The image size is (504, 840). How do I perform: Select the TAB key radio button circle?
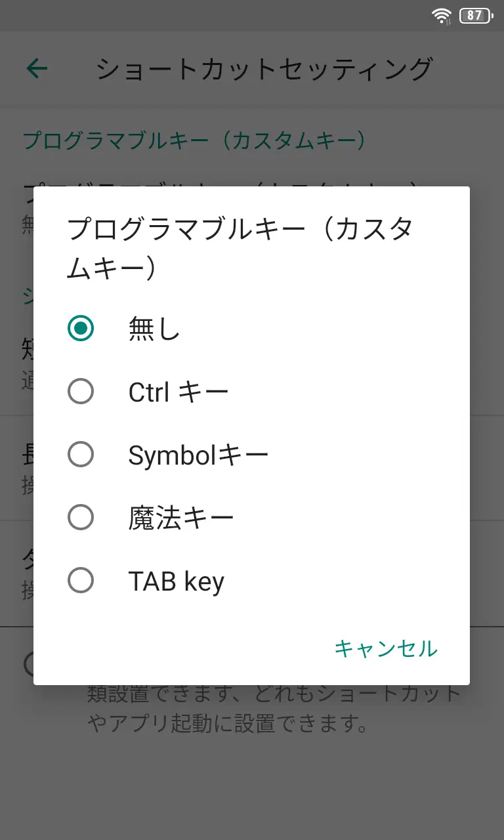click(x=81, y=581)
